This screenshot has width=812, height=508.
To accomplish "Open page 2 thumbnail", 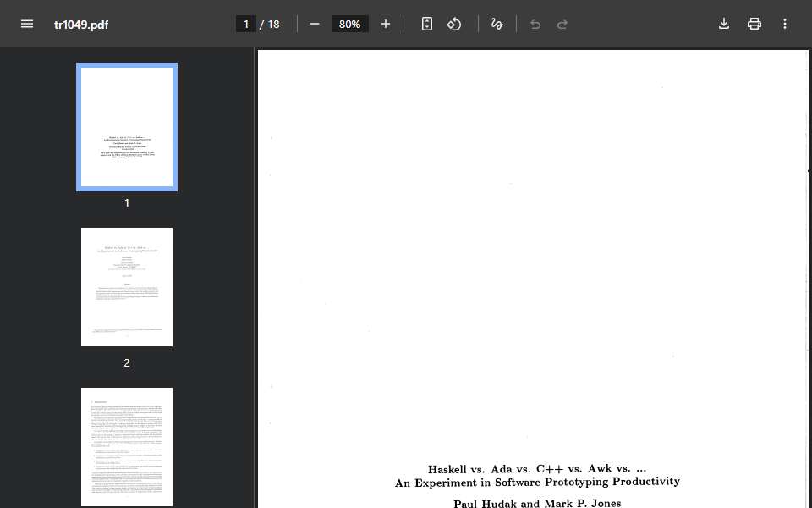I will click(x=127, y=287).
